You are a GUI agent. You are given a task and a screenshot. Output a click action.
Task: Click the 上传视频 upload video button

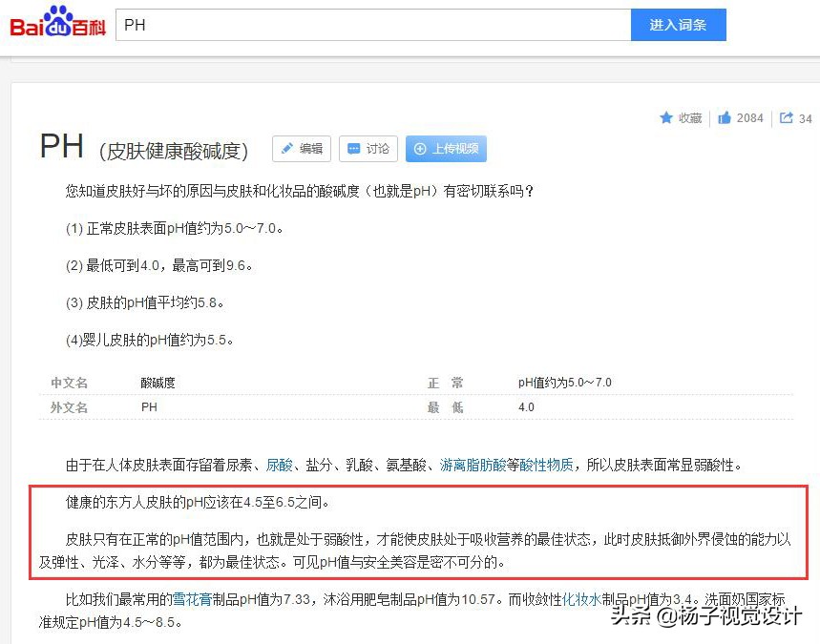(x=444, y=149)
